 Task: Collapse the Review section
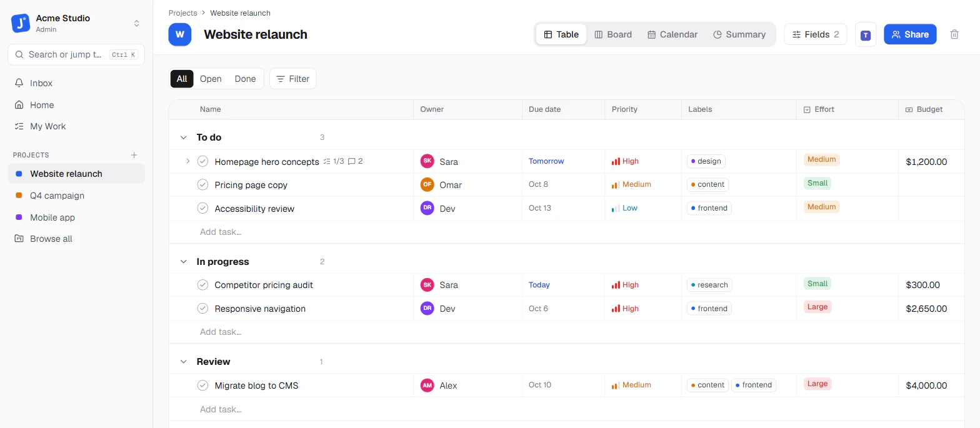point(183,362)
